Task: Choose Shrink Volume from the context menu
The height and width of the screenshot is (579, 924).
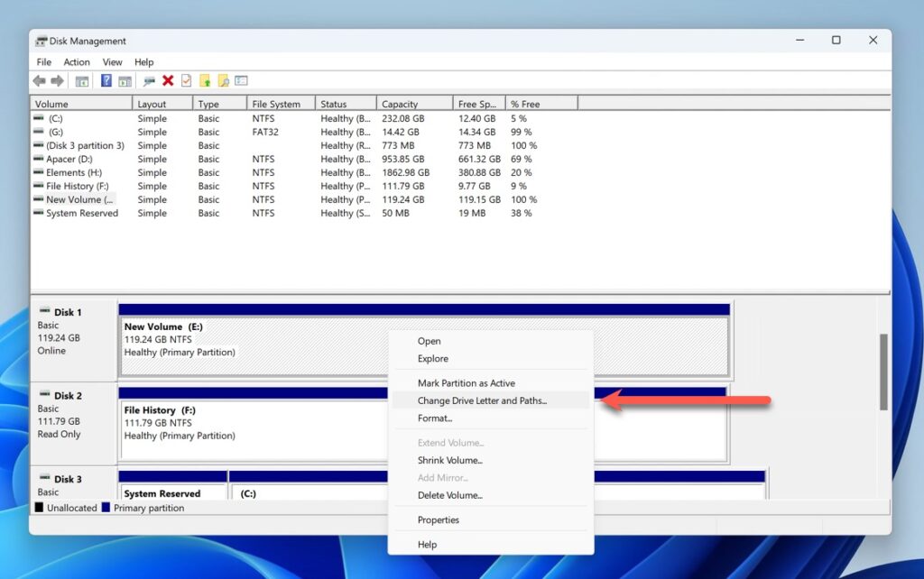Action: (x=449, y=460)
